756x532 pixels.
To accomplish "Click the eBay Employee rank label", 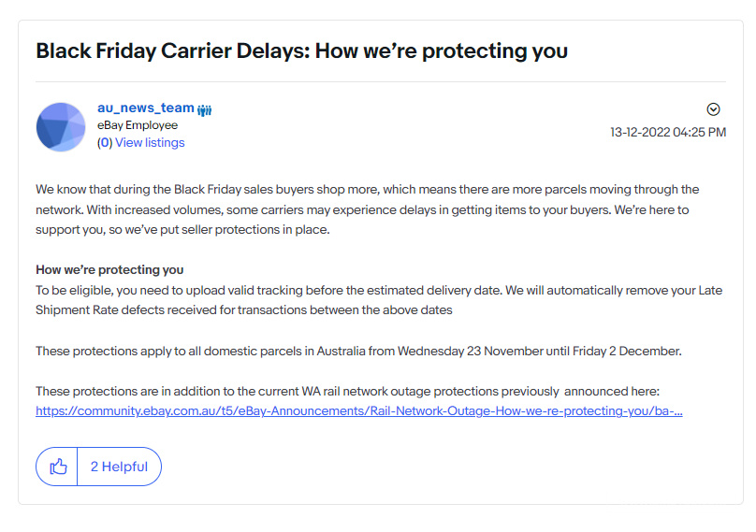I will click(x=138, y=125).
